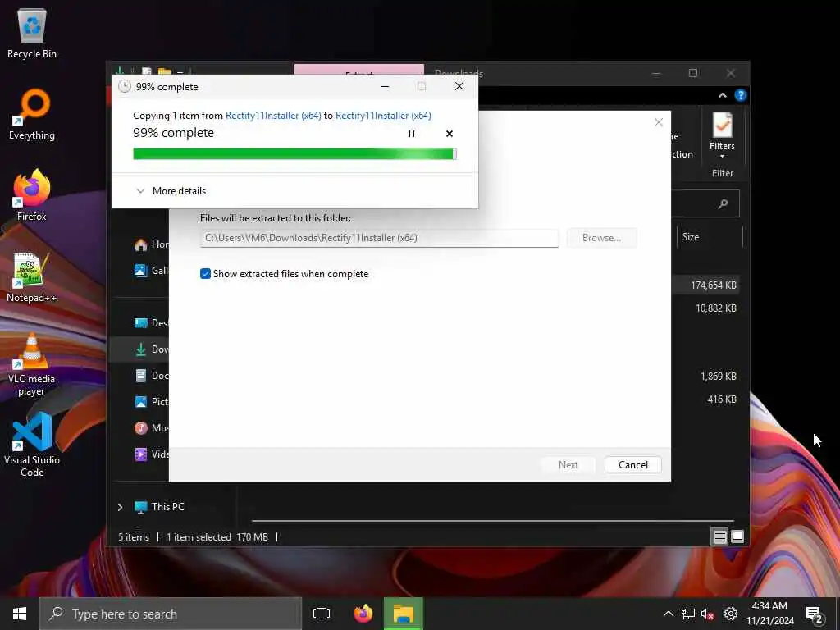The width and height of the screenshot is (840, 630).
Task: Expand the This PC tree node
Action: point(120,507)
